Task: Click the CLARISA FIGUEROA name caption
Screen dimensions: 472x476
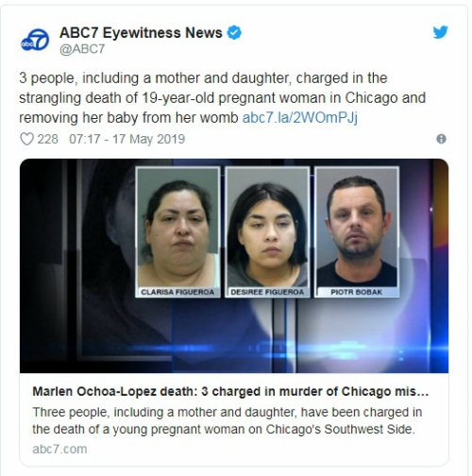Action: coord(177,292)
